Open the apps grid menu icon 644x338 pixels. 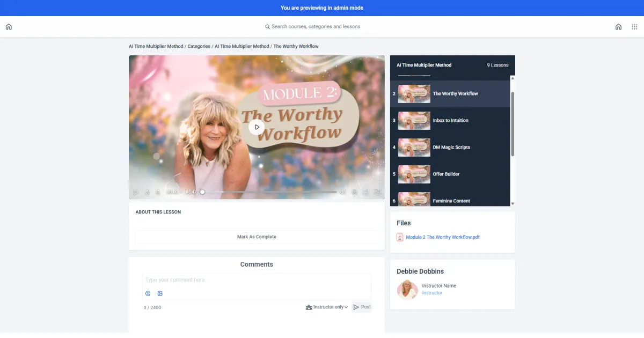tap(634, 27)
